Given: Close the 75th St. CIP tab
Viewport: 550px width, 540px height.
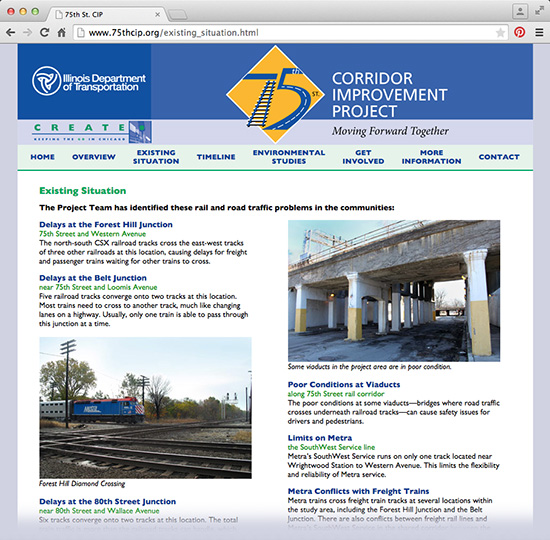Looking at the screenshot, I should 157,14.
